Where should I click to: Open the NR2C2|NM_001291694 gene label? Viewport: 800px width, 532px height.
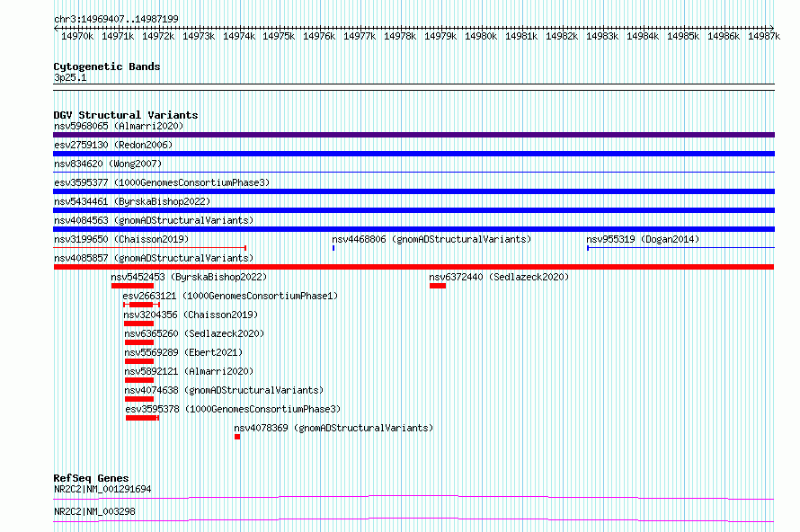coord(102,489)
